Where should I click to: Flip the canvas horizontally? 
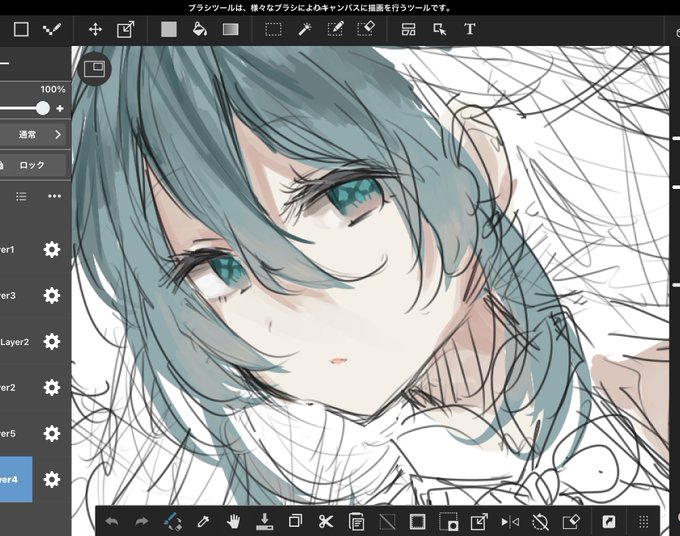coord(510,522)
